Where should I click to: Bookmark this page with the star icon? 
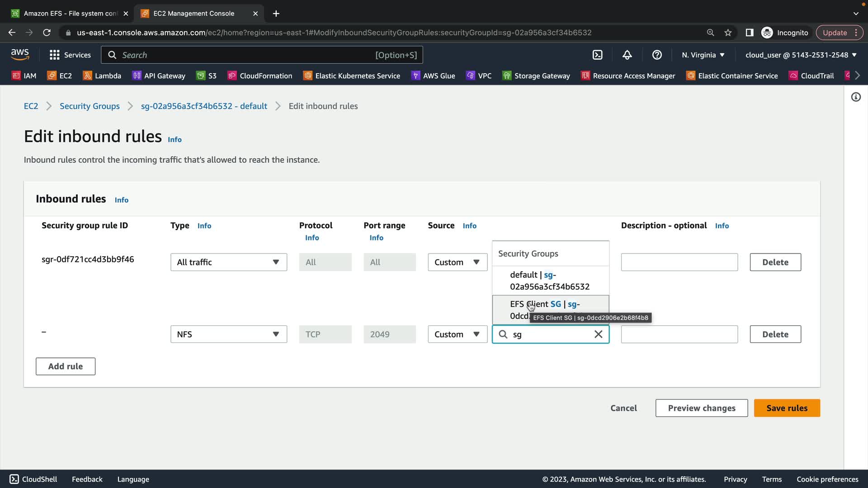coord(728,33)
